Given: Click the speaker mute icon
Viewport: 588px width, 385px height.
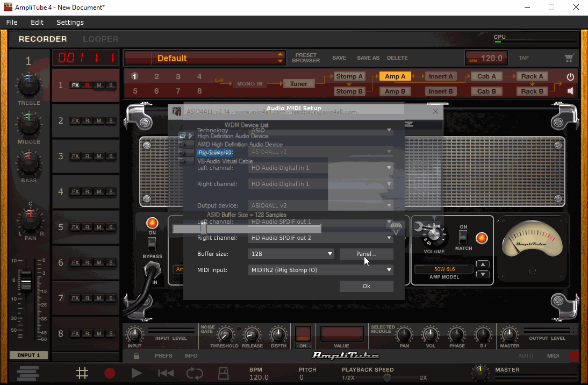Looking at the screenshot, I should pyautogui.click(x=570, y=91).
